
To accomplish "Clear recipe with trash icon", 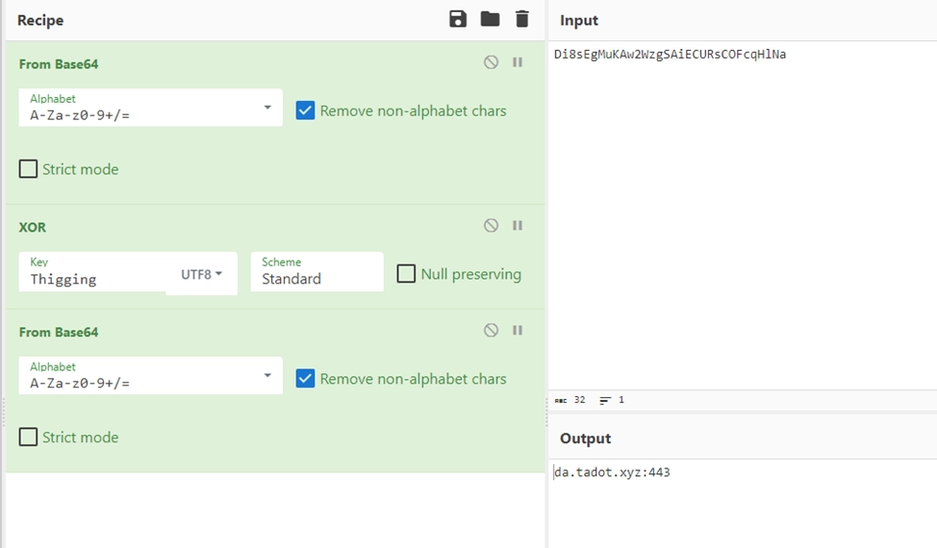I will 521,19.
